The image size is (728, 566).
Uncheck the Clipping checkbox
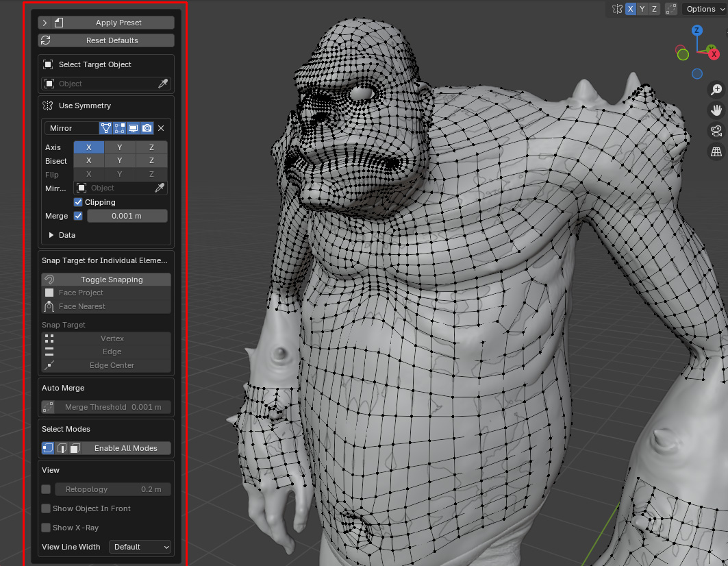[x=78, y=202]
